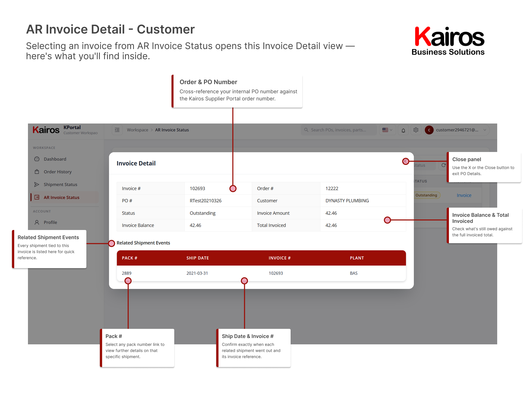The image size is (532, 415).
Task: Click the Invoice Detail title
Action: click(136, 163)
